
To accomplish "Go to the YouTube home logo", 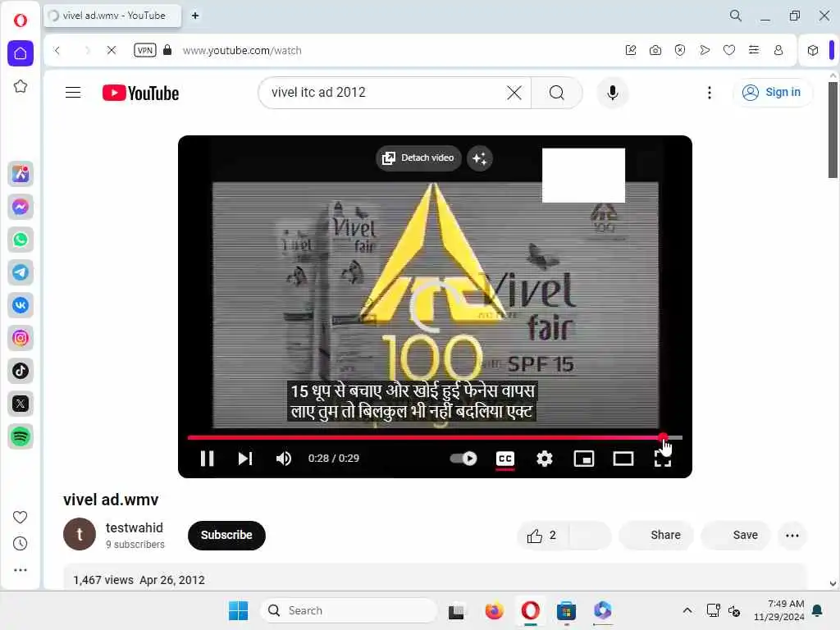I will [x=141, y=93].
